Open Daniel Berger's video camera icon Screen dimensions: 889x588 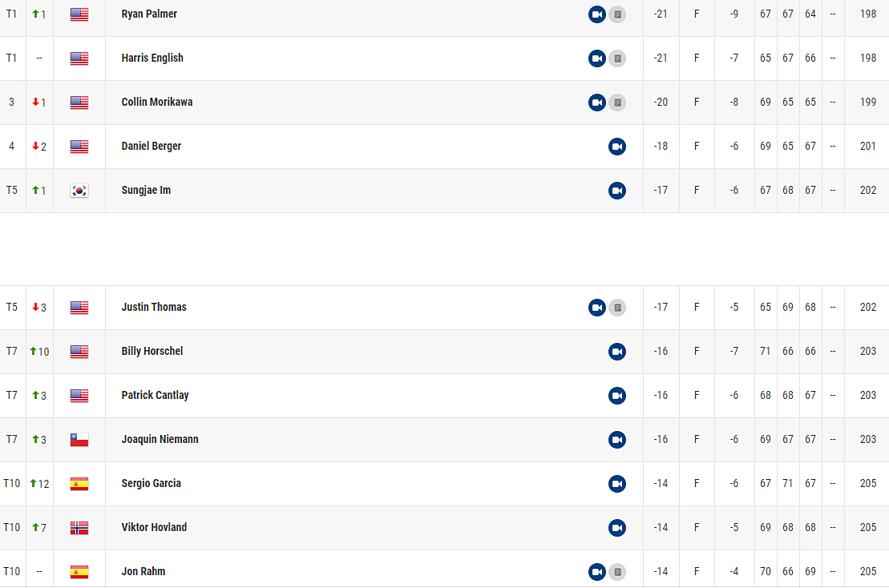(x=616, y=147)
